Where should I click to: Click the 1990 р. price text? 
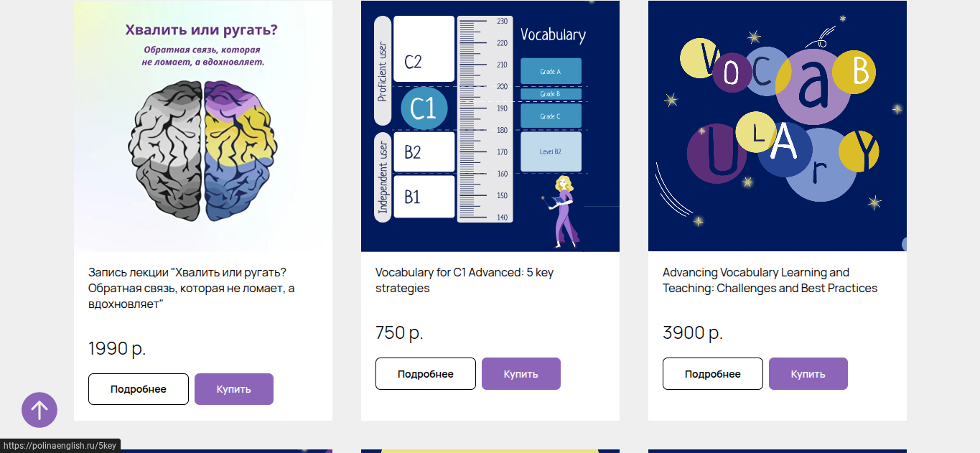(117, 349)
